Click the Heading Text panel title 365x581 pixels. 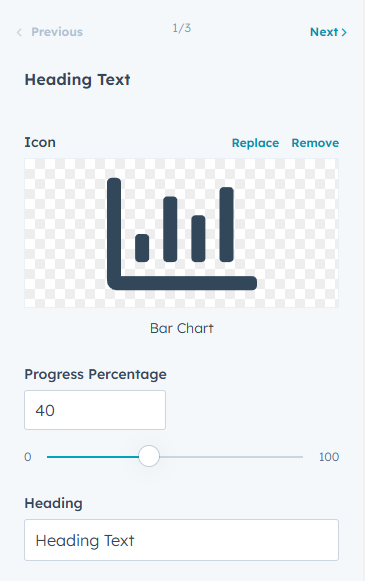(x=77, y=80)
